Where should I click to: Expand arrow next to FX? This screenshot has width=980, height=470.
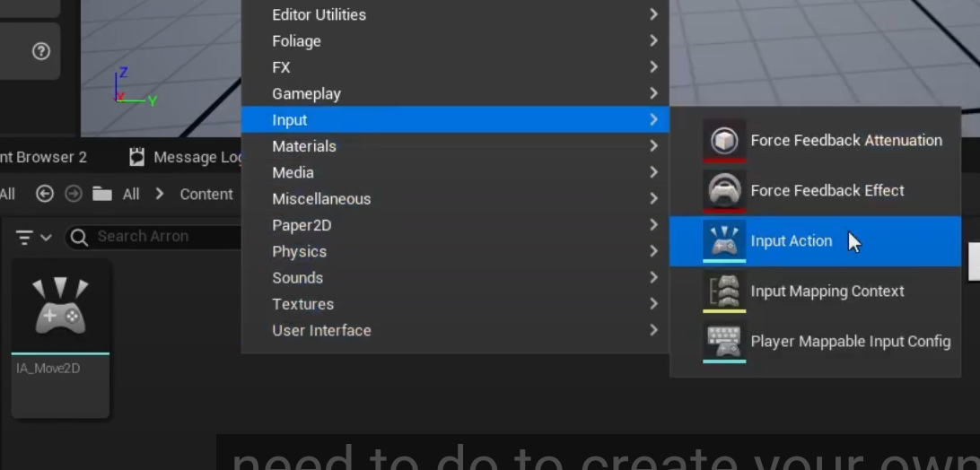653,67
